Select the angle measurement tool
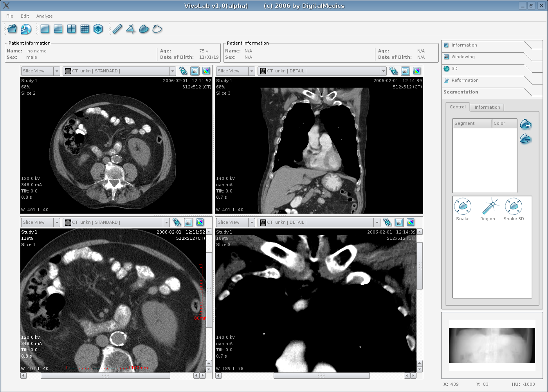Screen dimensions: 548x392 tap(131, 29)
